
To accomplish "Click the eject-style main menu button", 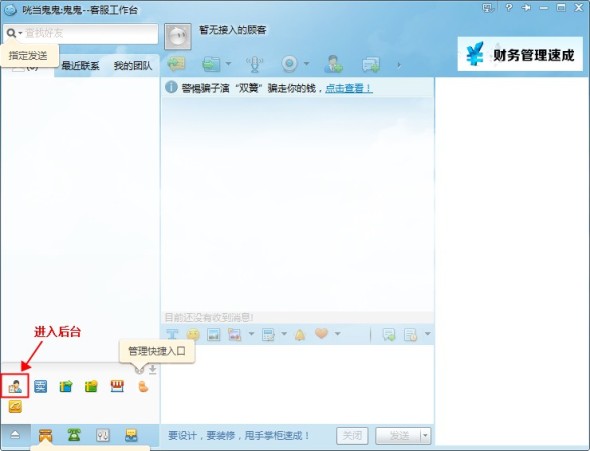I will click(15, 435).
